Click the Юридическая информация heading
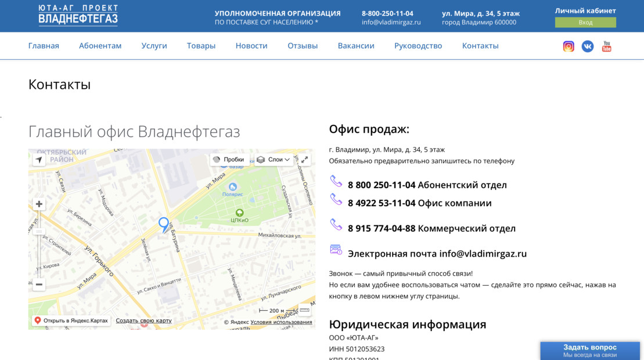This screenshot has height=360, width=644. click(x=408, y=324)
